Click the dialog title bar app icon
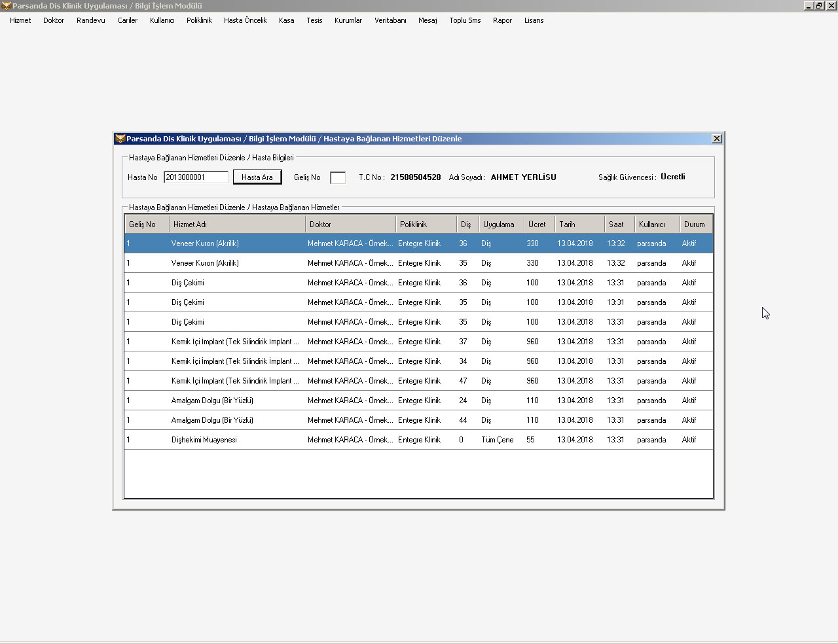838x644 pixels. coord(120,139)
